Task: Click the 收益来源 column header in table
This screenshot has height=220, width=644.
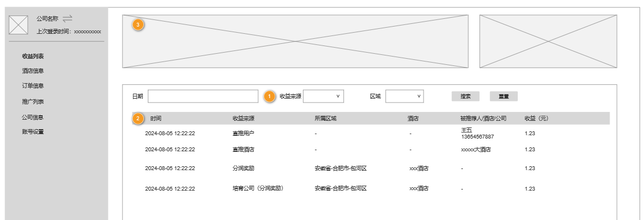Action: click(243, 119)
